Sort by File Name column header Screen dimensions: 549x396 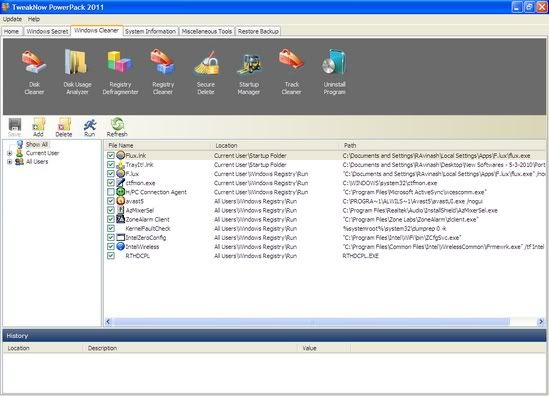tap(158, 145)
